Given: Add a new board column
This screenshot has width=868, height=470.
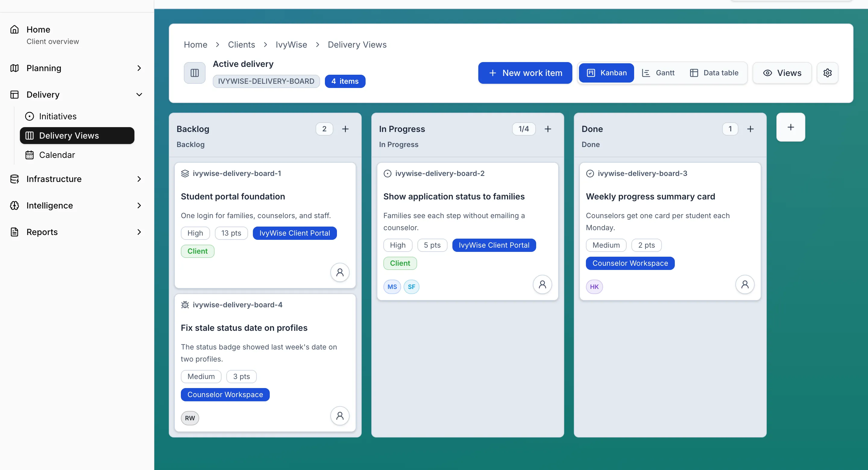Looking at the screenshot, I should pyautogui.click(x=791, y=127).
